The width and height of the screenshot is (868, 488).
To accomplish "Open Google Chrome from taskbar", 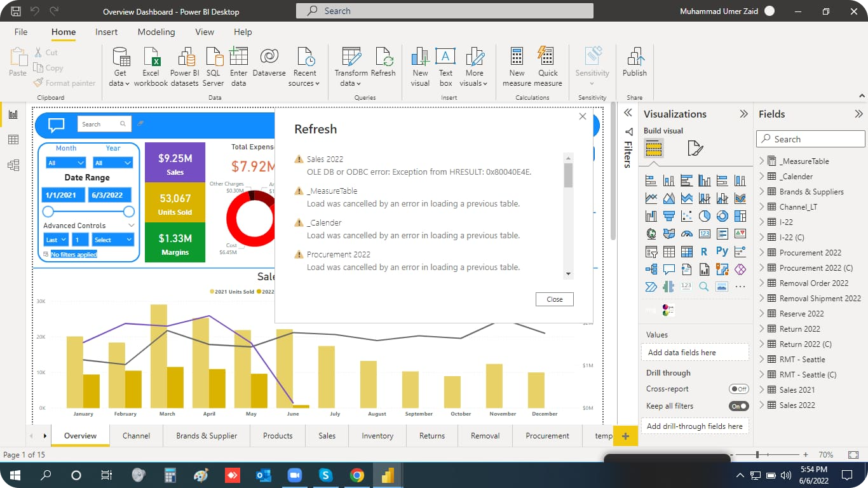I will [356, 475].
